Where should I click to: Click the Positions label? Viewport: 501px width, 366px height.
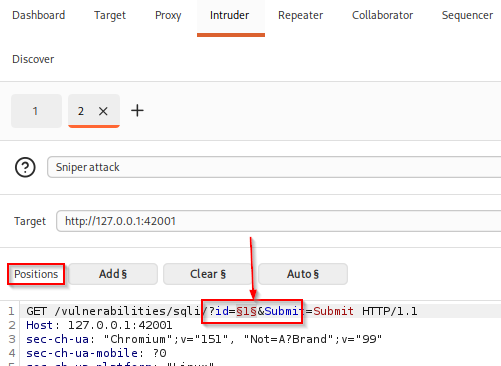point(36,274)
